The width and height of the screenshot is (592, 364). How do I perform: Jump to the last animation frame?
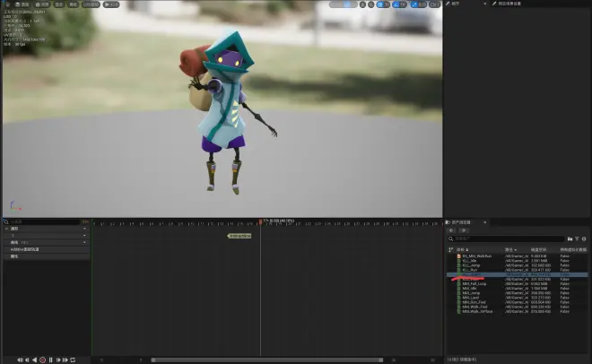65,360
